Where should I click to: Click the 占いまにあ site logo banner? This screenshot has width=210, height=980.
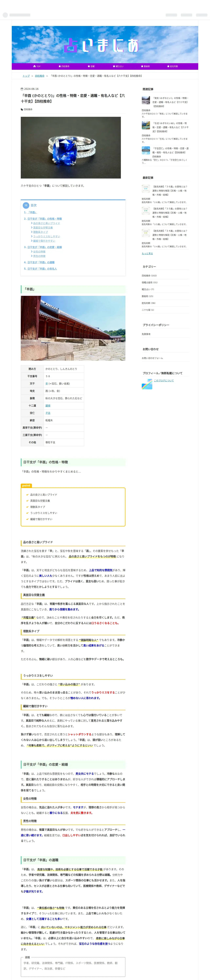(105, 45)
